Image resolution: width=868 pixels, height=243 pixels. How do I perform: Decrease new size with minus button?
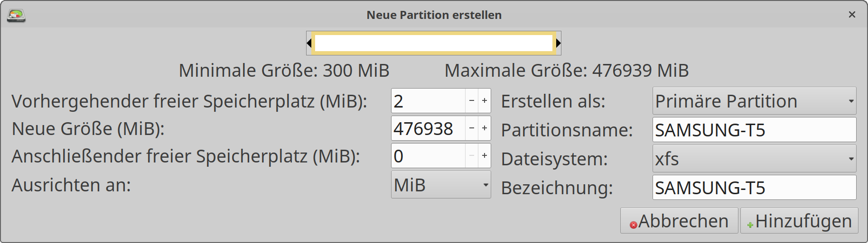[x=471, y=128]
